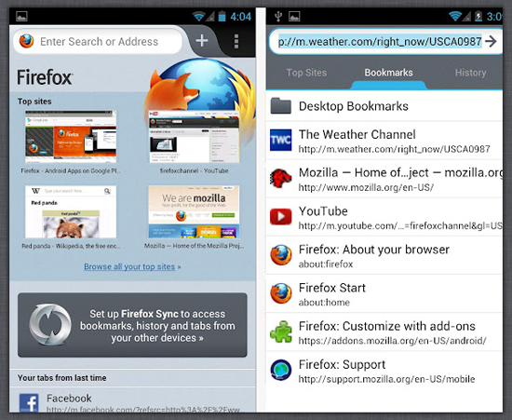512x420 pixels.
Task: Click the Enter Search or Address field
Action: [x=98, y=42]
